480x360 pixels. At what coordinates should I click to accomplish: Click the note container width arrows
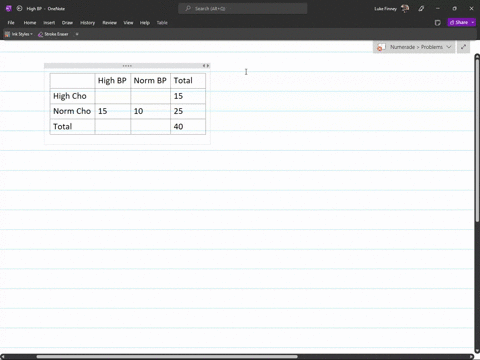(206, 66)
